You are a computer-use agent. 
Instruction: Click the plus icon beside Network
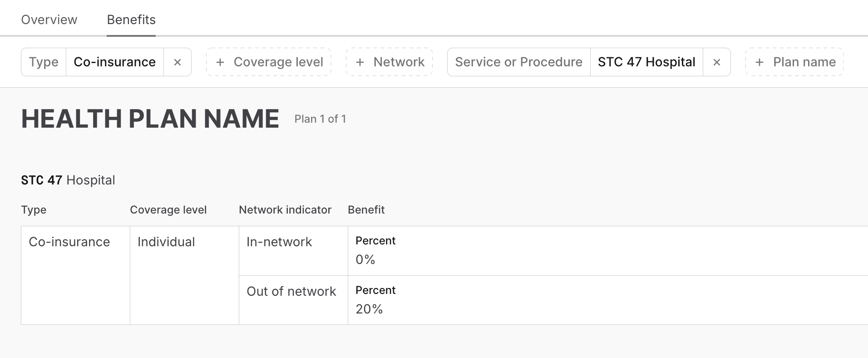pyautogui.click(x=360, y=62)
